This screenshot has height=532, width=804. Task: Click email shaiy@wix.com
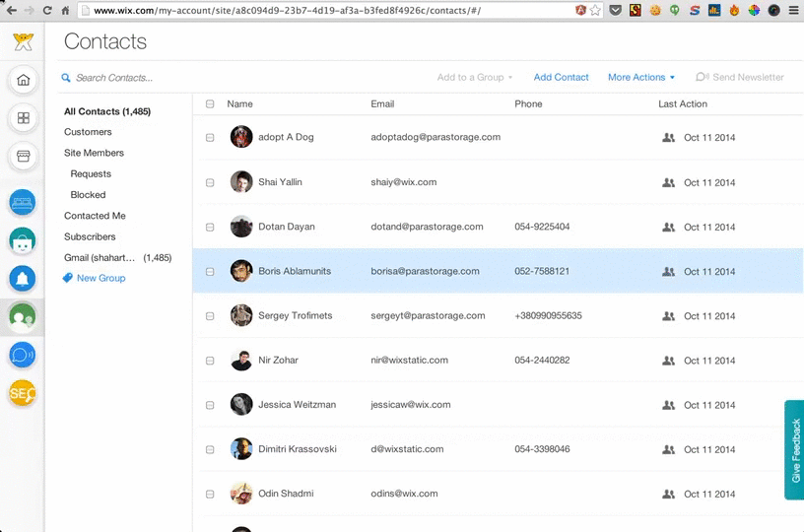pos(404,182)
